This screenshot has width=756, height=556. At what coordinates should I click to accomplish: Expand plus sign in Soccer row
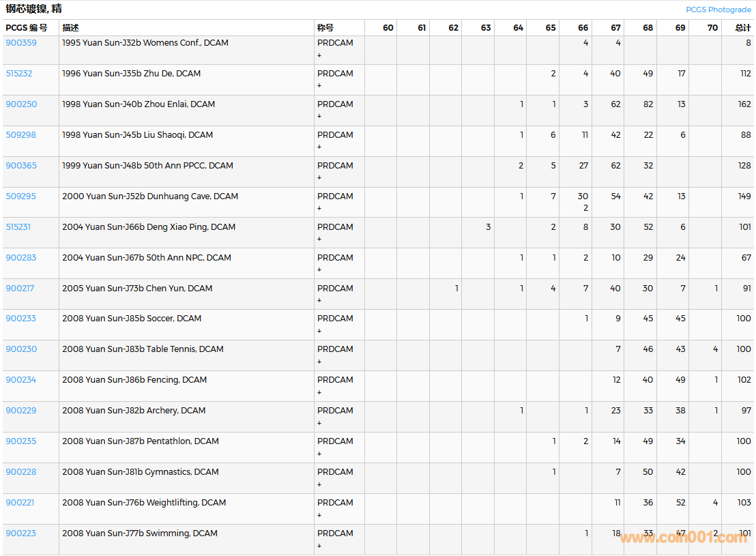point(319,331)
